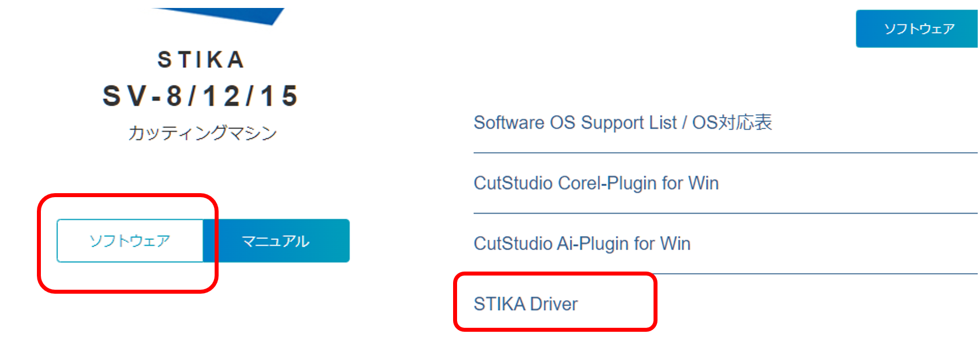
Task: Open Software OS Support List link
Action: coord(623,123)
